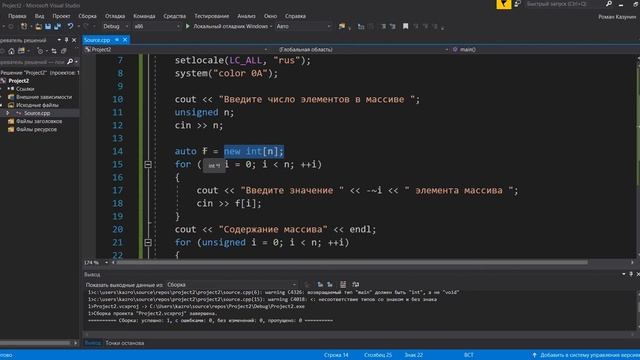
Task: Open the Команда menu
Action: (144, 16)
